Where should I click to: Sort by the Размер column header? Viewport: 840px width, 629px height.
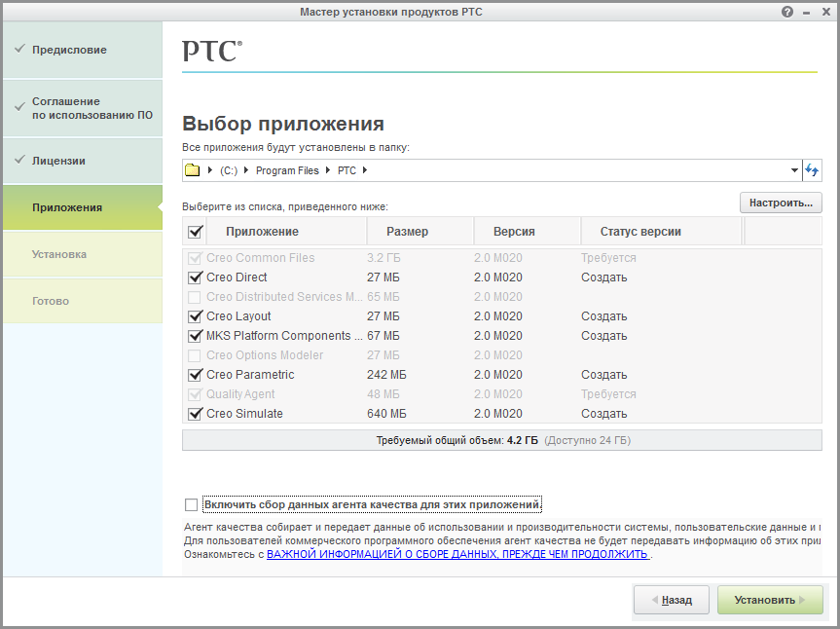pyautogui.click(x=420, y=232)
